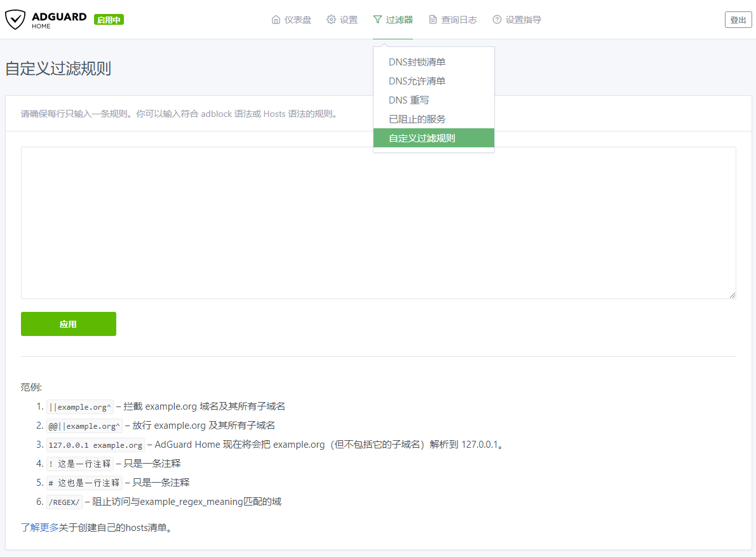The image size is (756, 557).
Task: Click the AdGuard shield logo icon
Action: pyautogui.click(x=15, y=20)
